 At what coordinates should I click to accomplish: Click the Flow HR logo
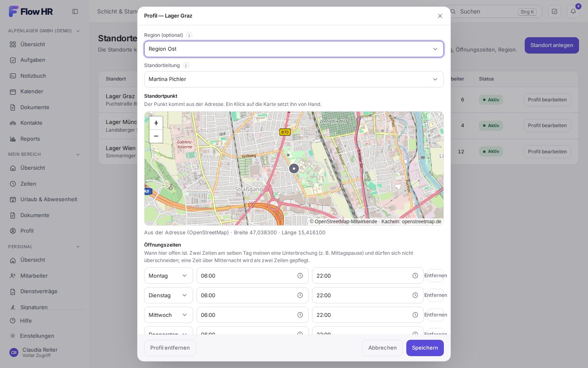coord(31,11)
